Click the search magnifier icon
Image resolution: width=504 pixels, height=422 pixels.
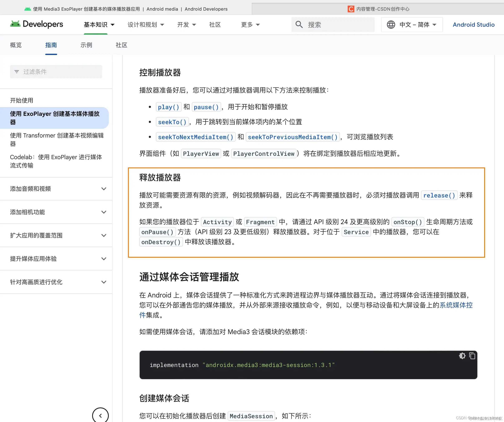click(299, 24)
